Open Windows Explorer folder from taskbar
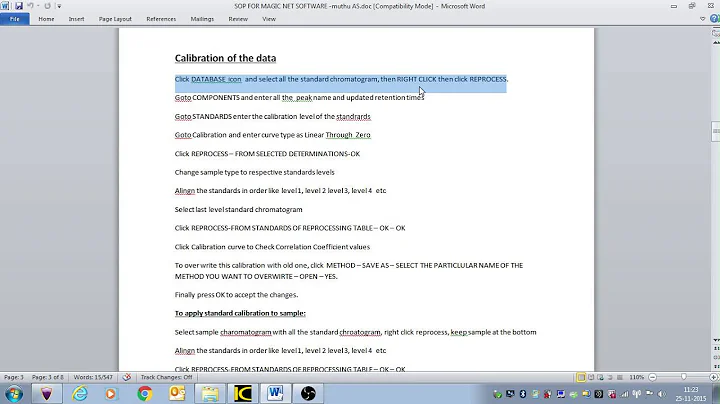 pos(210,394)
